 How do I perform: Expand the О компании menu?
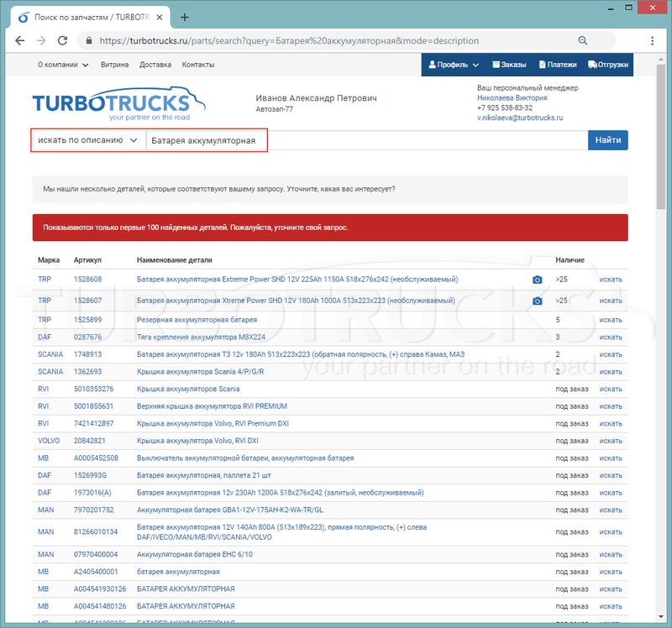(63, 65)
